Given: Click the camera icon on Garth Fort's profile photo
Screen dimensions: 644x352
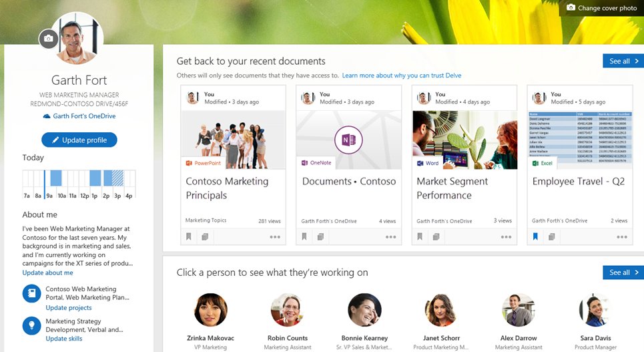Looking at the screenshot, I should [49, 39].
